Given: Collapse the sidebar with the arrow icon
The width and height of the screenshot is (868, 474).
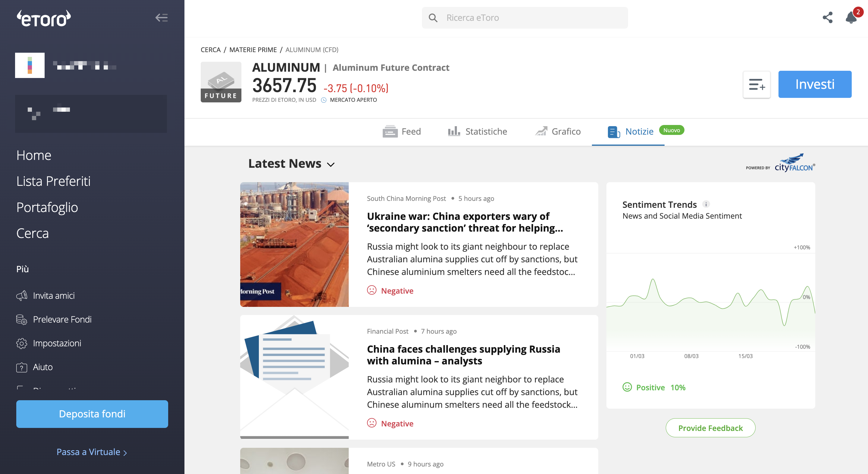Looking at the screenshot, I should coord(162,17).
